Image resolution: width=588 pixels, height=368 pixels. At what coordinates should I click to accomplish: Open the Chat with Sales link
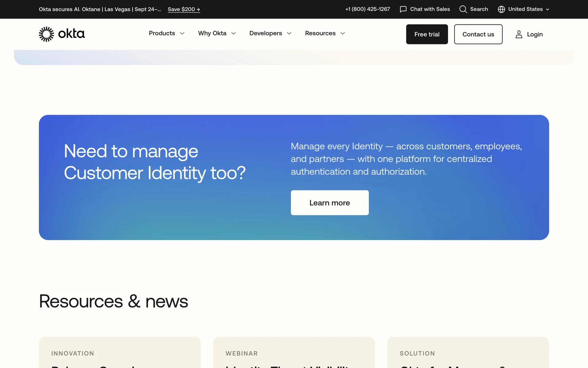(x=430, y=9)
